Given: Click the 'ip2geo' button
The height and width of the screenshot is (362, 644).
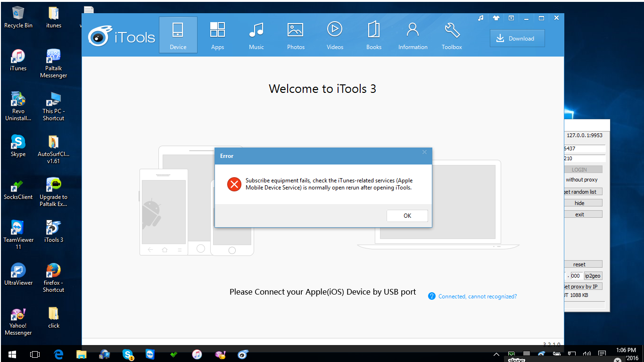Looking at the screenshot, I should point(593,276).
